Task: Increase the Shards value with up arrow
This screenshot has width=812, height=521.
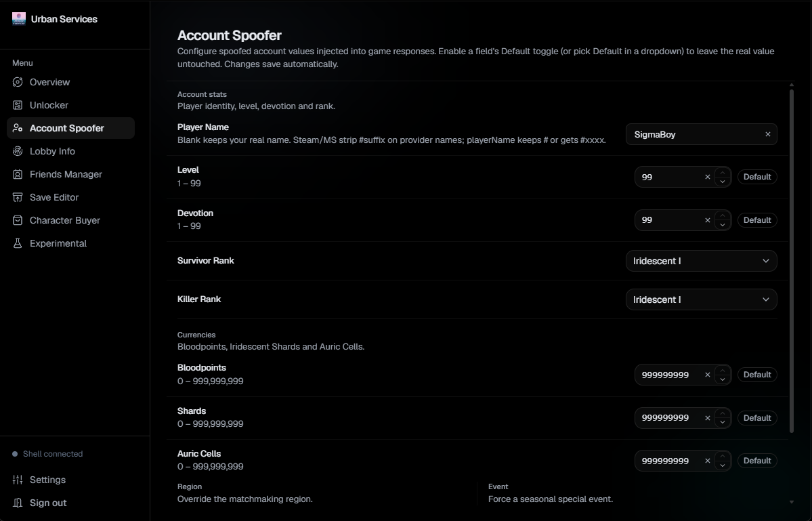Action: tap(723, 413)
